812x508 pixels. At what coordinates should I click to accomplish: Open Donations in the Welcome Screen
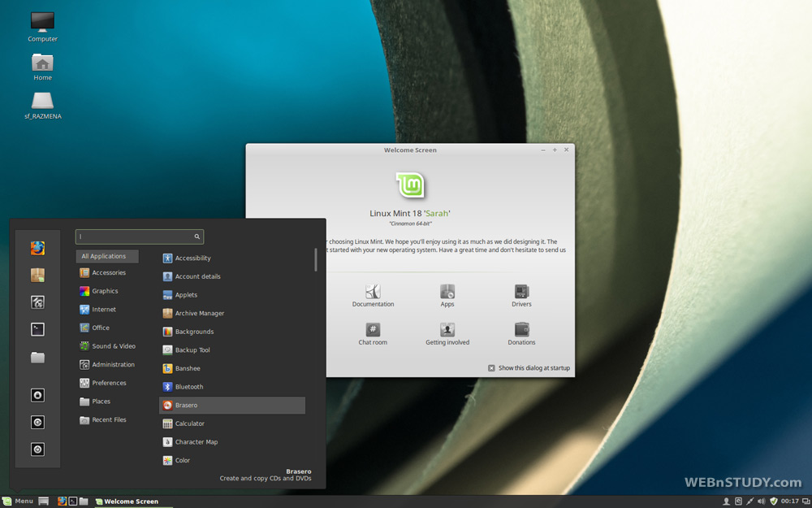pos(521,334)
